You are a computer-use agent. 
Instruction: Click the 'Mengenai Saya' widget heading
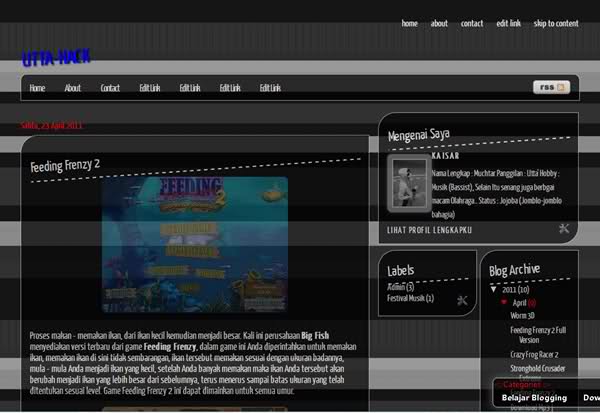tap(419, 135)
